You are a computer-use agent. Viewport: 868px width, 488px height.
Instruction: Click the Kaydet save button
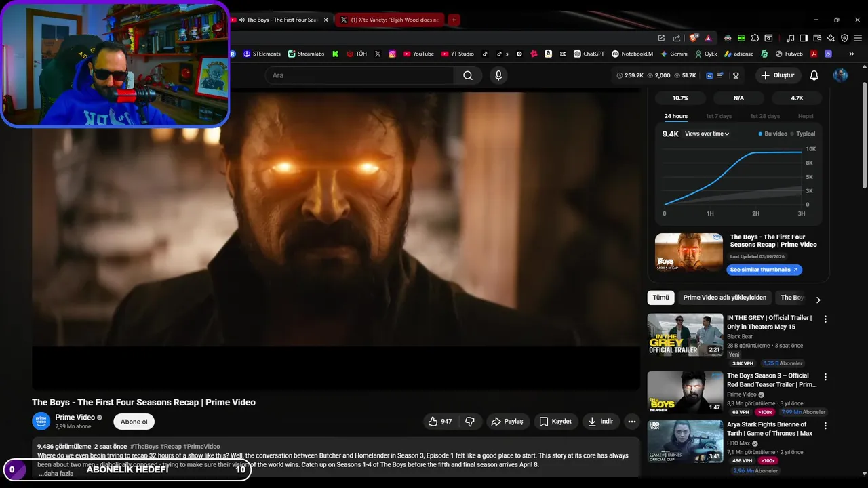(x=556, y=422)
